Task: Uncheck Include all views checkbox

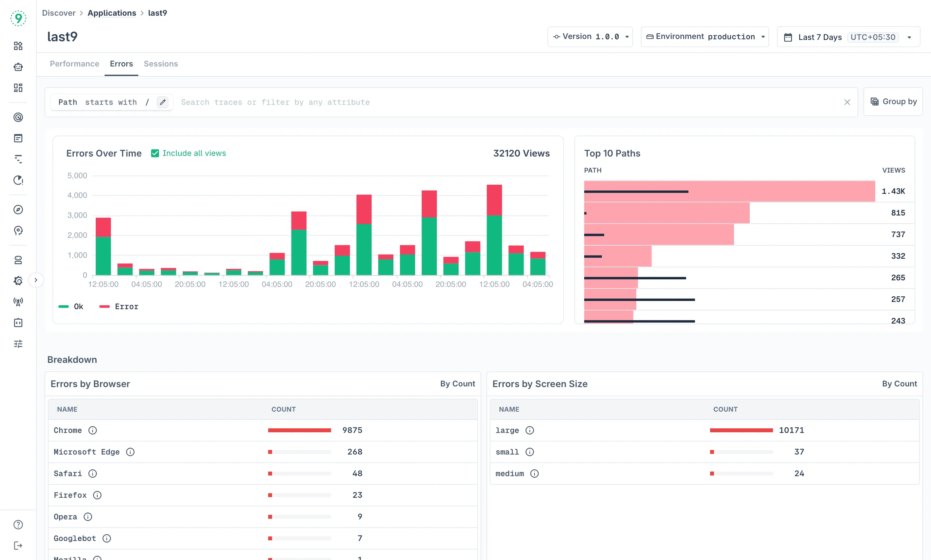Action: [x=155, y=153]
